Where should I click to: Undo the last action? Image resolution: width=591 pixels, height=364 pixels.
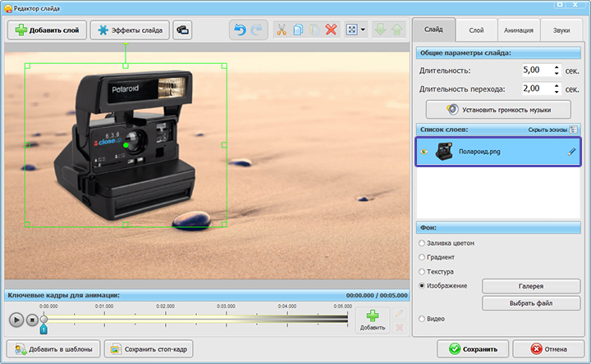tap(240, 30)
